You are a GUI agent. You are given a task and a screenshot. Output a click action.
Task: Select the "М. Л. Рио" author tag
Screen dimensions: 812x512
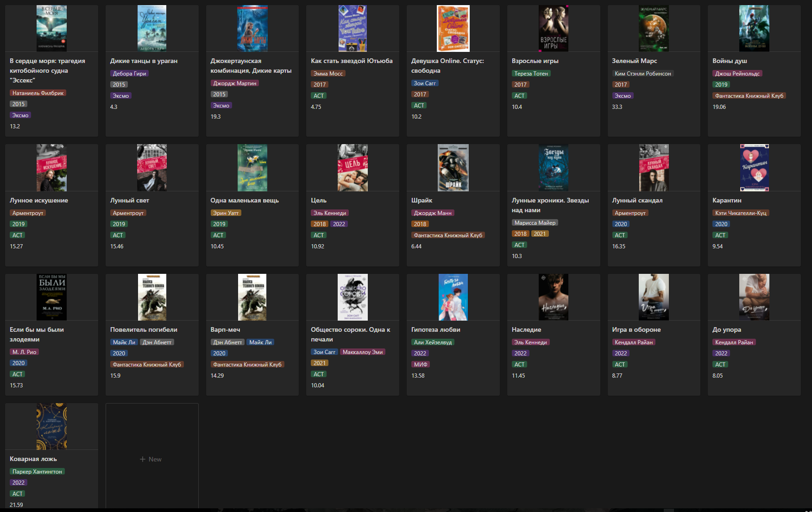click(x=25, y=352)
